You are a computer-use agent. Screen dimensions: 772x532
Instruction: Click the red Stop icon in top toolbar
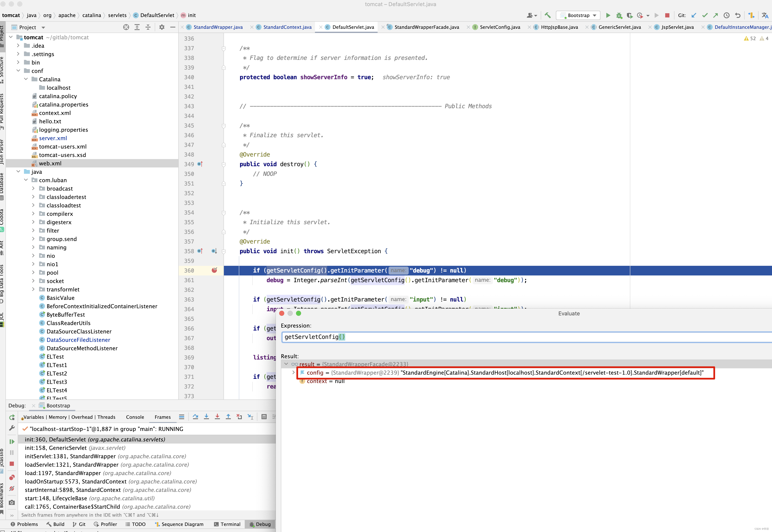pyautogui.click(x=667, y=15)
